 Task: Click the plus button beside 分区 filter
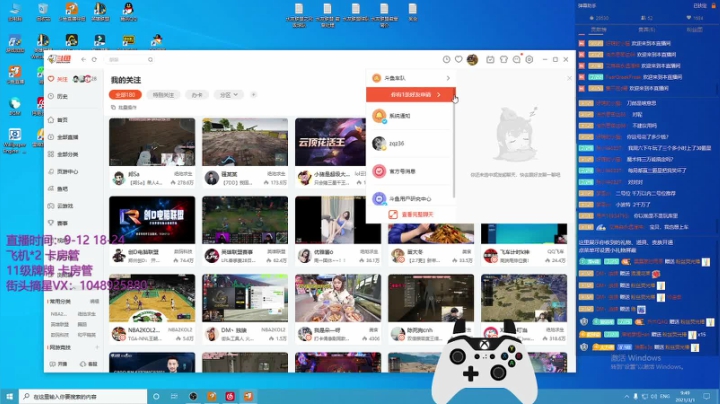tap(253, 95)
